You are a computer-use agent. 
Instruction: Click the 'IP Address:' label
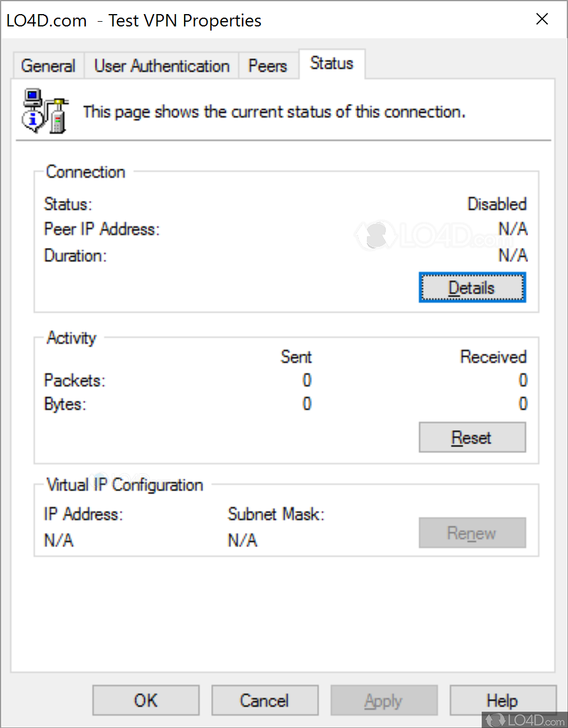tap(83, 514)
